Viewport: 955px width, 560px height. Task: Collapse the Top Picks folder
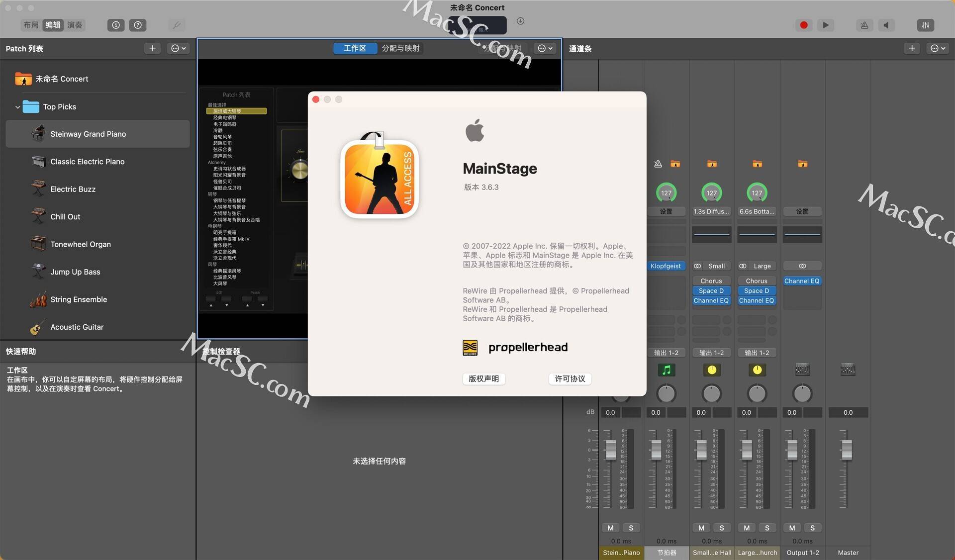click(17, 107)
